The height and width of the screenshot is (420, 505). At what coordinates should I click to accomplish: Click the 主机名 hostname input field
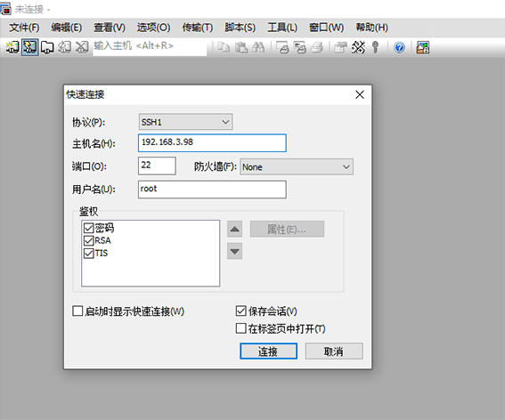[212, 143]
